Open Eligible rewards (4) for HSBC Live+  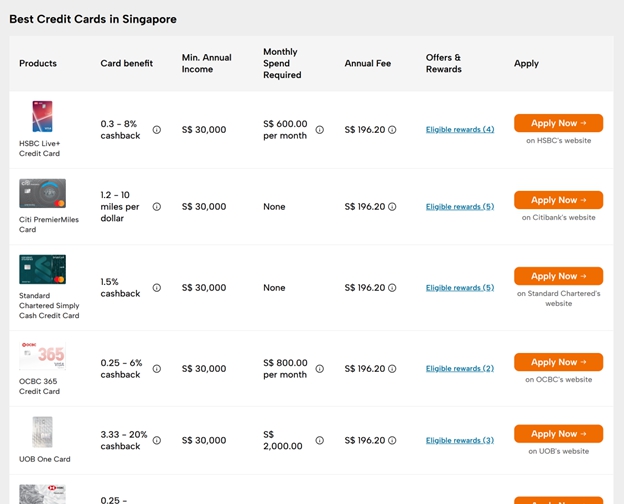click(x=460, y=130)
